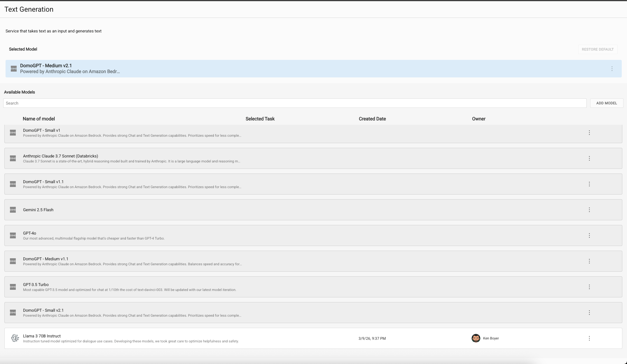Sort by Name of model column header
The width and height of the screenshot is (627, 364).
[x=39, y=119]
